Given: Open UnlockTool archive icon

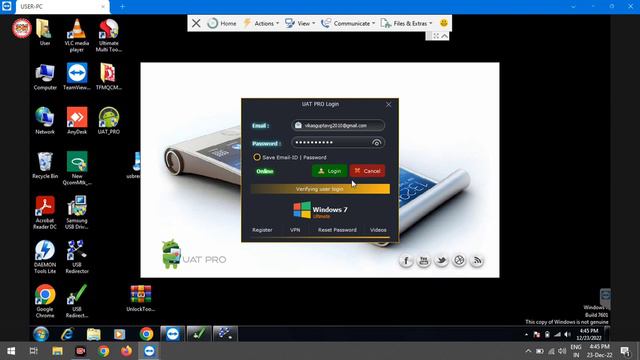Looking at the screenshot, I should (140, 298).
